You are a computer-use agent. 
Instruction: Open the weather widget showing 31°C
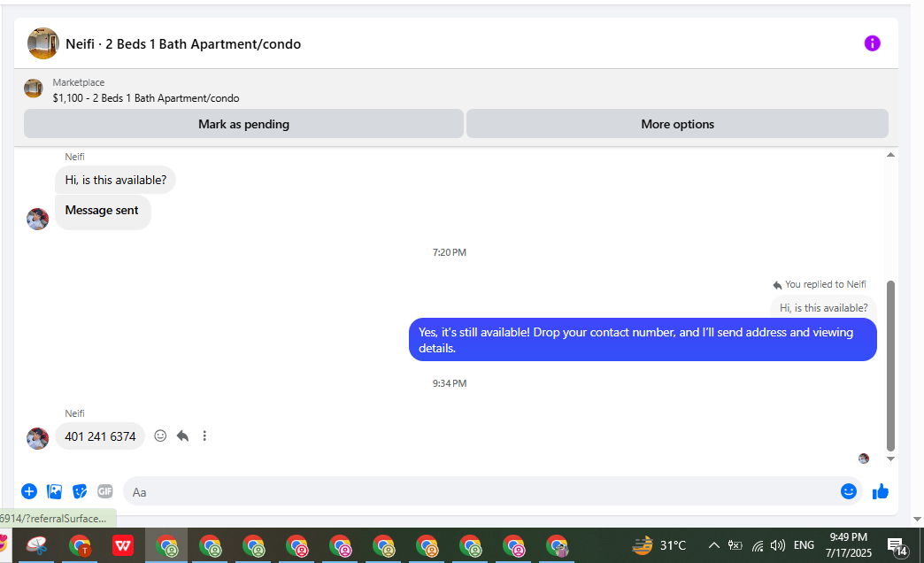click(x=658, y=545)
